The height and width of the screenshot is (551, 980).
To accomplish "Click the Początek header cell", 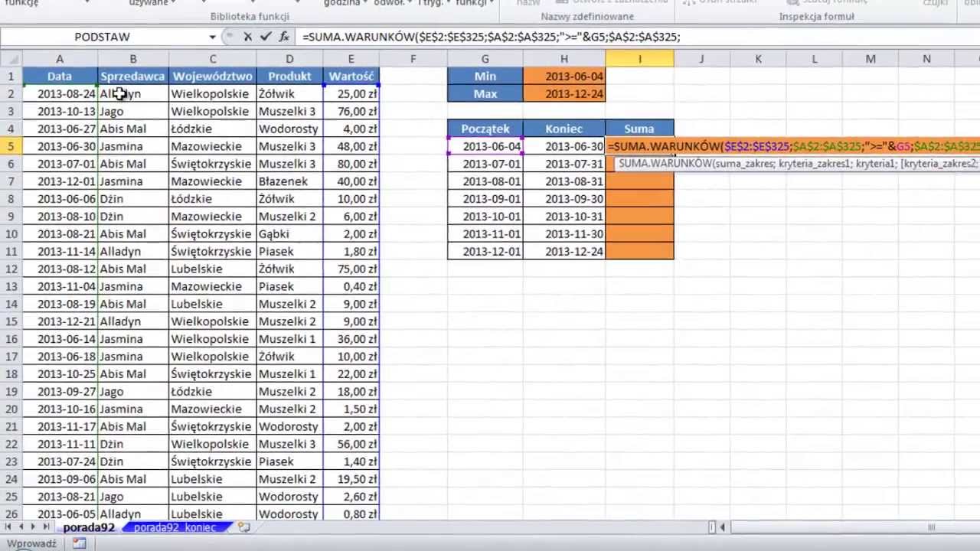I will coord(485,129).
